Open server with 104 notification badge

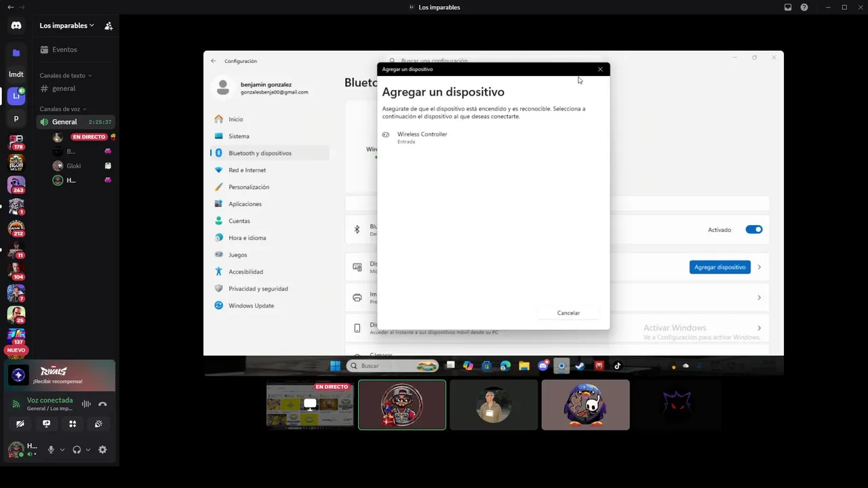click(x=16, y=271)
